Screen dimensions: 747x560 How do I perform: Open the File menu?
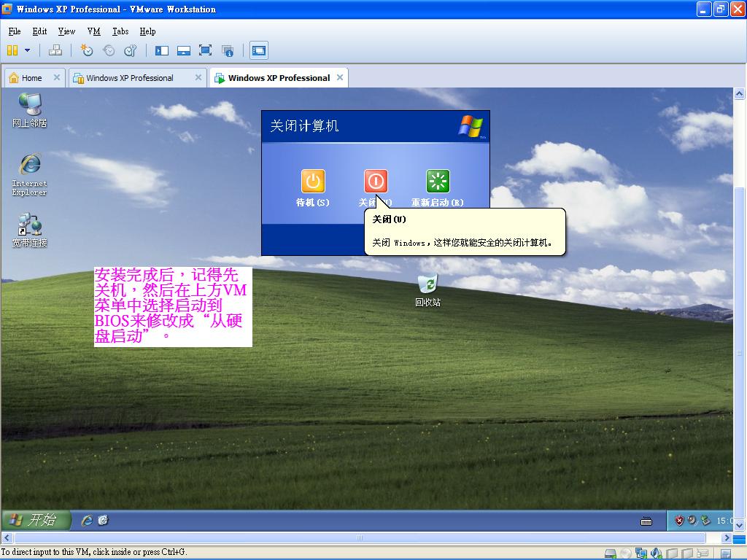[15, 31]
